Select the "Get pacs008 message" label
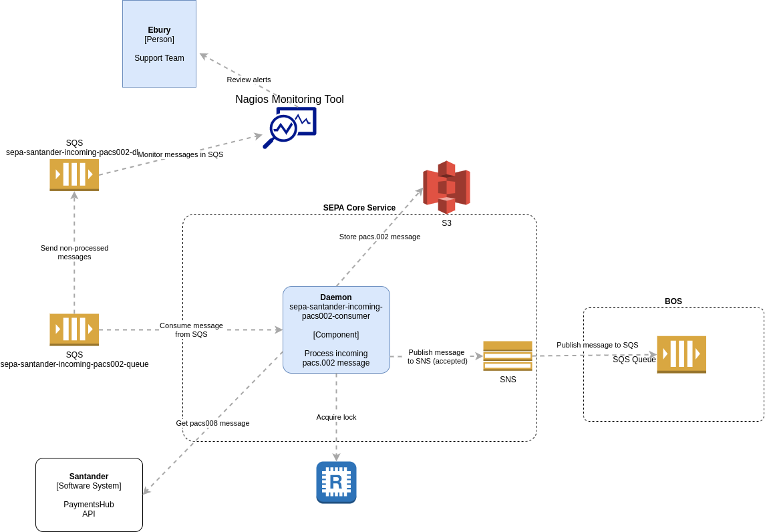Image resolution: width=765 pixels, height=532 pixels. tap(212, 423)
